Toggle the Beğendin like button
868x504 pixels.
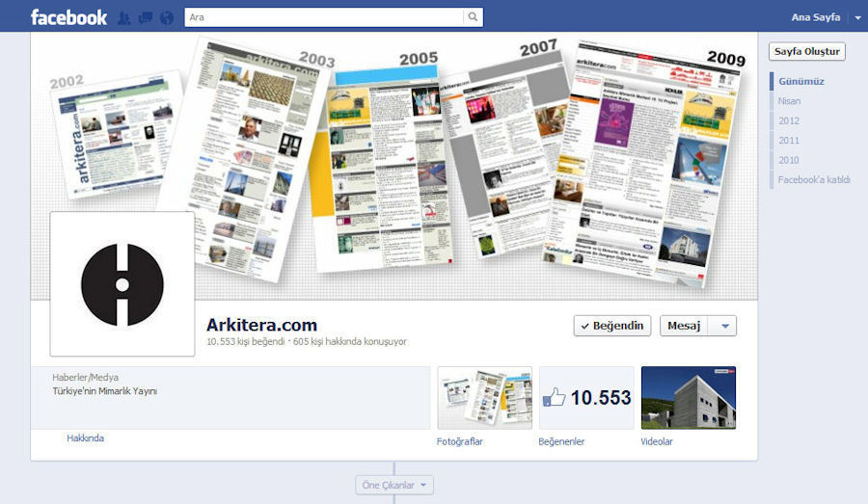[612, 326]
